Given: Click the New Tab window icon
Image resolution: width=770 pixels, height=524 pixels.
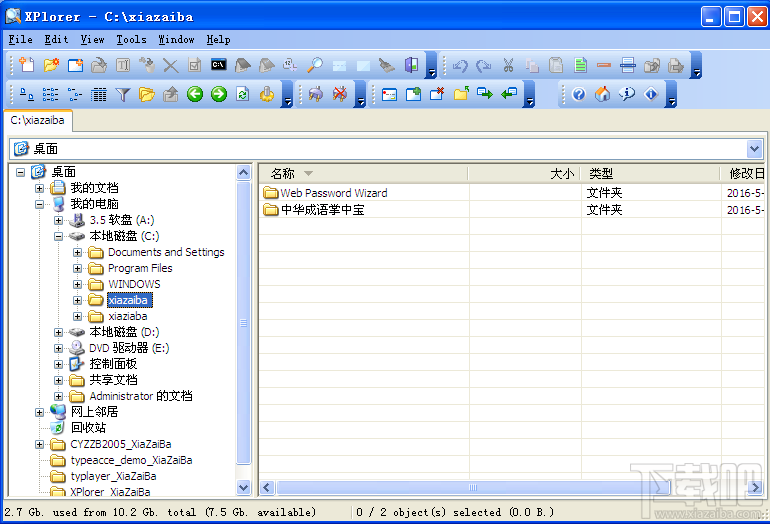Looking at the screenshot, I should tap(75, 65).
